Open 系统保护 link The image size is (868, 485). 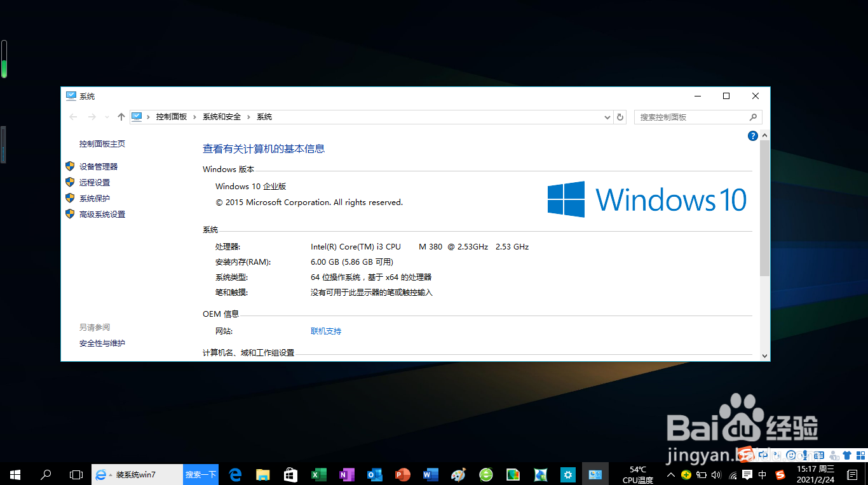coord(95,198)
